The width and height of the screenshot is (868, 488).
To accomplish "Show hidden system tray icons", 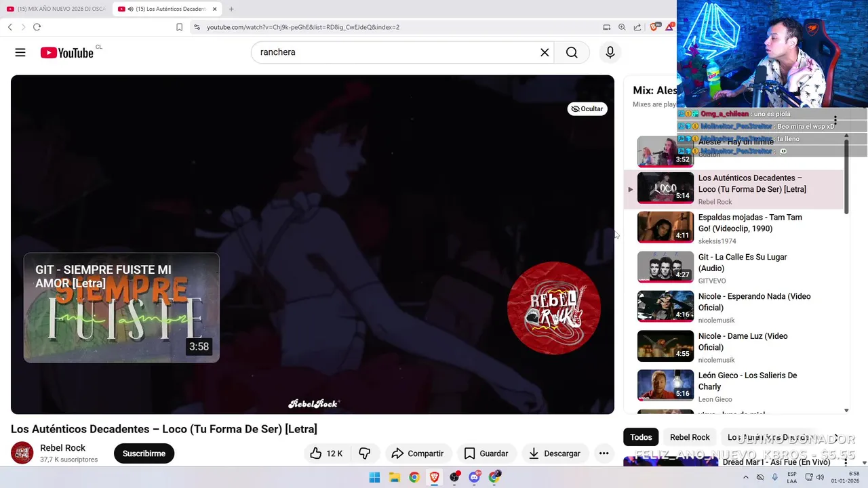I will (746, 477).
